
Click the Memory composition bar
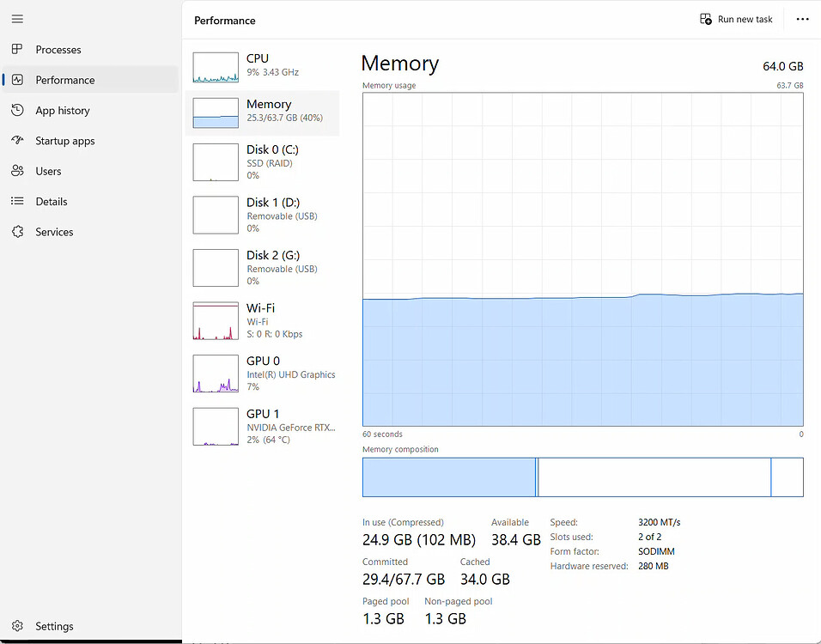582,477
